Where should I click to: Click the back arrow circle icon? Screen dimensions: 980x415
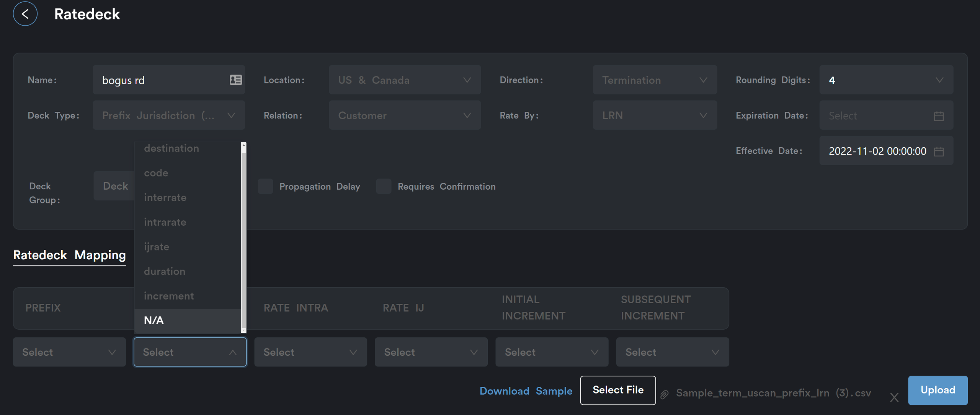[x=25, y=14]
